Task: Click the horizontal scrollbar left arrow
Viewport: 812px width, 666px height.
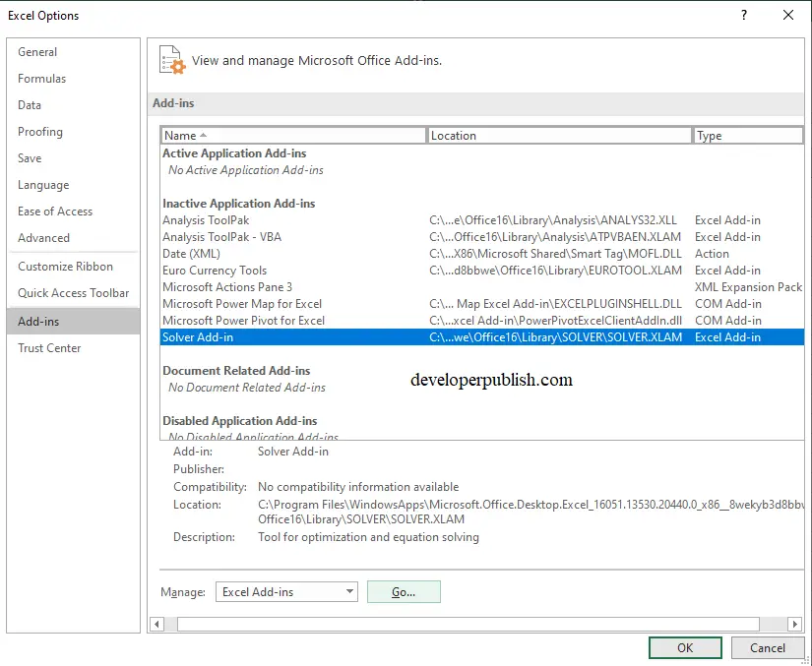Action: click(156, 624)
